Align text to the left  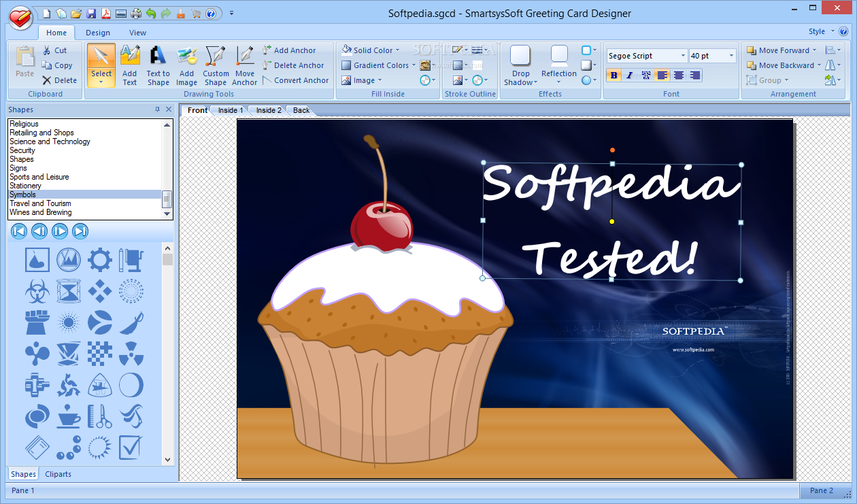[x=662, y=75]
